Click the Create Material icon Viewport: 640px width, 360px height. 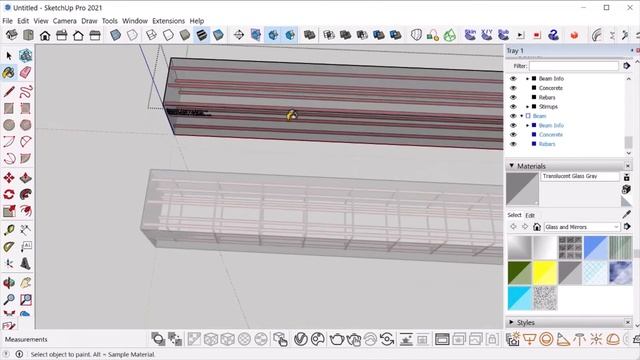pos(626,189)
